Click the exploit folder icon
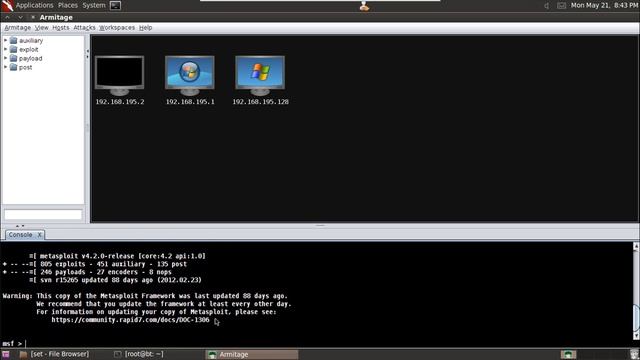This screenshot has height=360, width=640. [x=13, y=49]
